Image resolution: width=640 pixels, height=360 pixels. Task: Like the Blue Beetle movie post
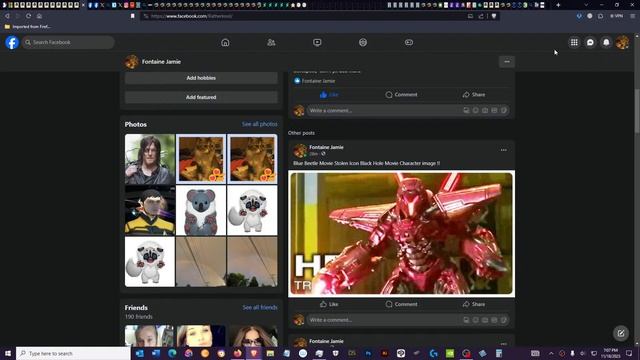(x=329, y=304)
